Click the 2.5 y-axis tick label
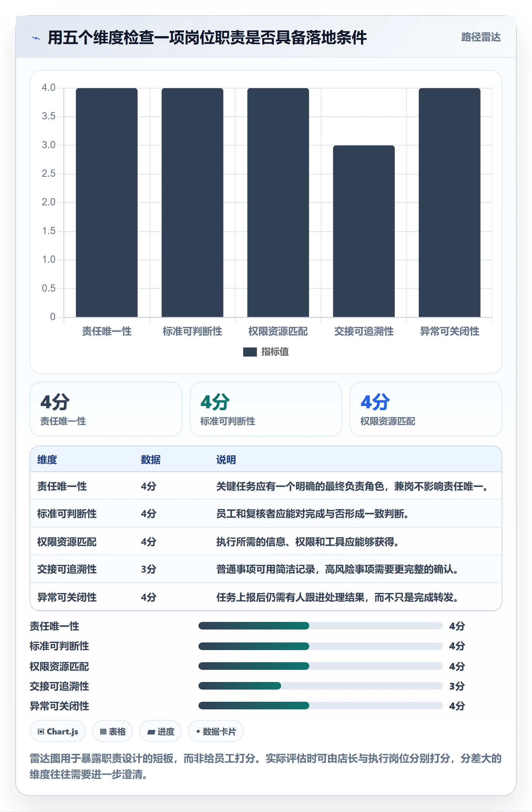This screenshot has width=532, height=812. click(49, 174)
